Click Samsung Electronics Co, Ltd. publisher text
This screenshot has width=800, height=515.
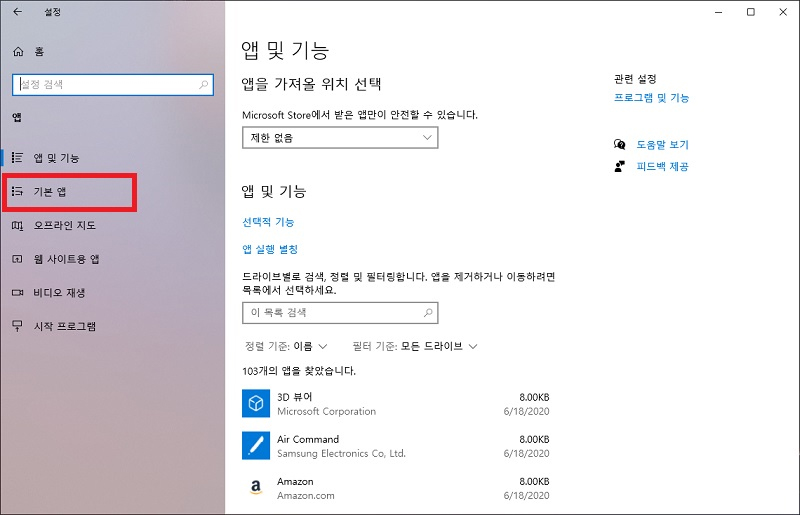(x=341, y=454)
